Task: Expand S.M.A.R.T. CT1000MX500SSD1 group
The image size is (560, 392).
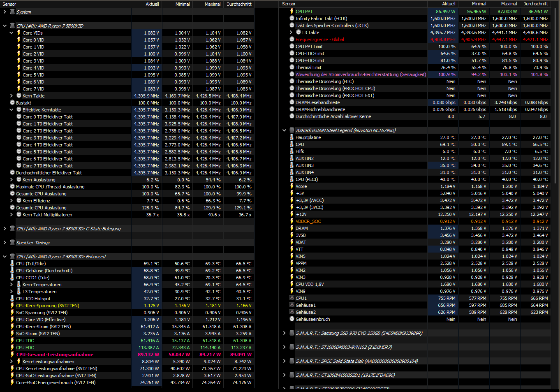Action: click(284, 375)
